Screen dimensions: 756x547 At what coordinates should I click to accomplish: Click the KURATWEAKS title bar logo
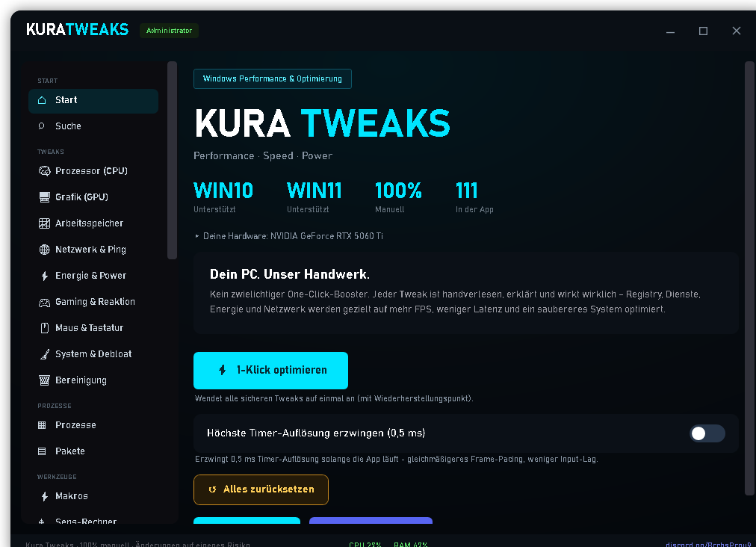77,29
